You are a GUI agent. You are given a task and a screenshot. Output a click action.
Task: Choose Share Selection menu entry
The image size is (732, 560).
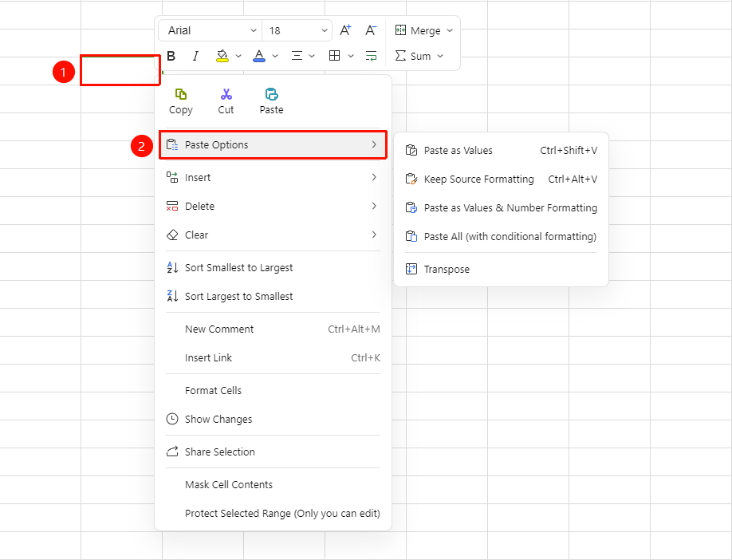click(x=273, y=452)
